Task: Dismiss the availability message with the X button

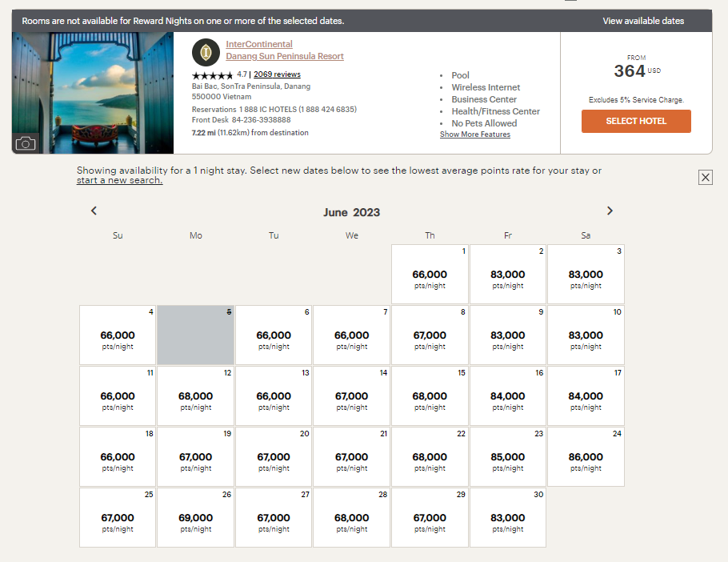Action: (705, 177)
